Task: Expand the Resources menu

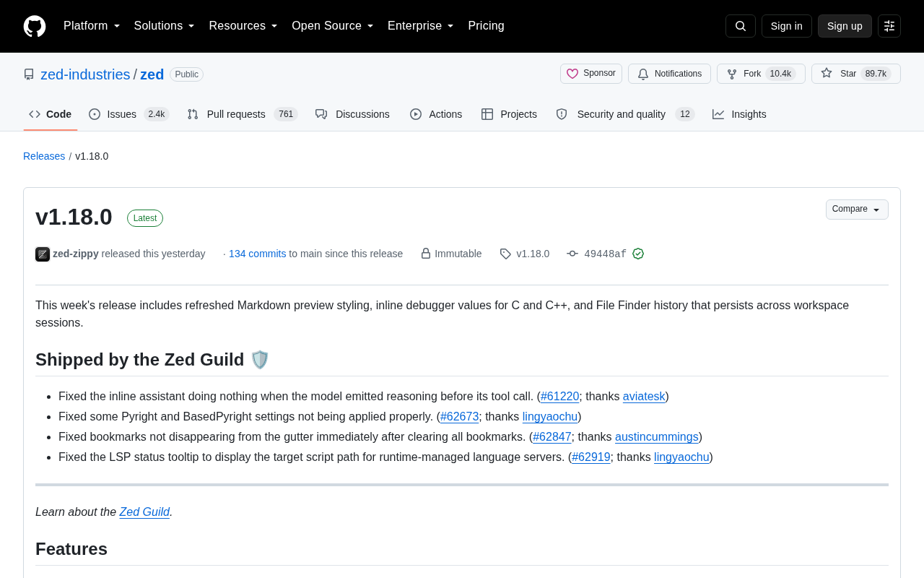Action: click(x=243, y=26)
